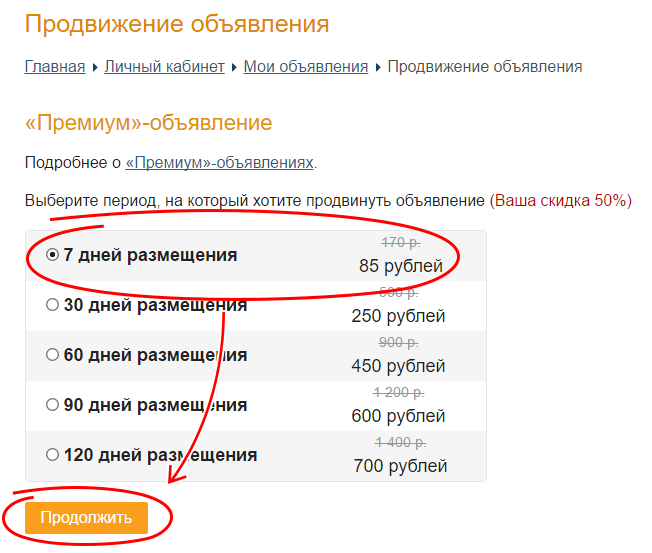Click the 90 дней размещения label text
652x553 pixels.
click(x=155, y=405)
